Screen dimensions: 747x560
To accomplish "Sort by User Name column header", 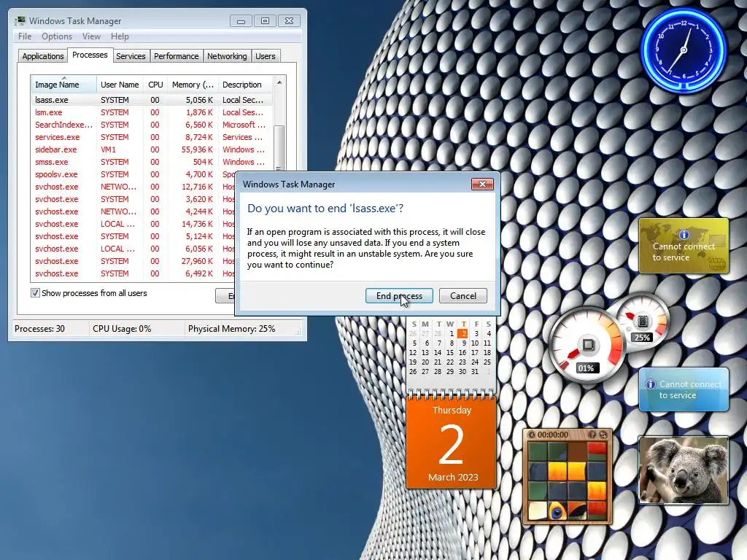I will [x=120, y=85].
